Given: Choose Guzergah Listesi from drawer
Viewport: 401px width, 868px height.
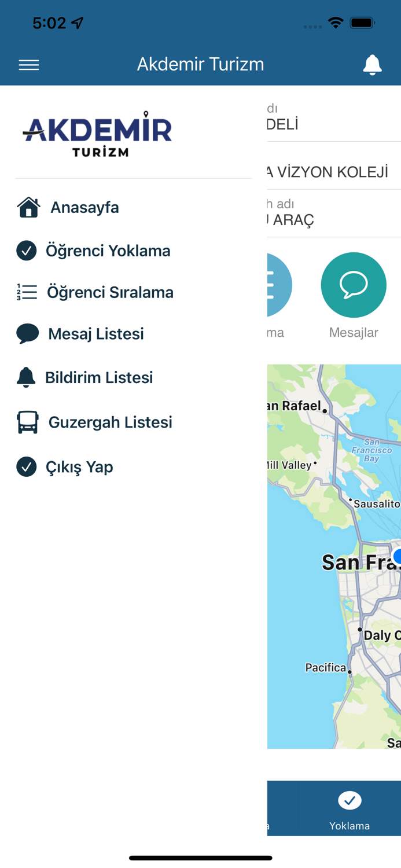Looking at the screenshot, I should [x=110, y=422].
